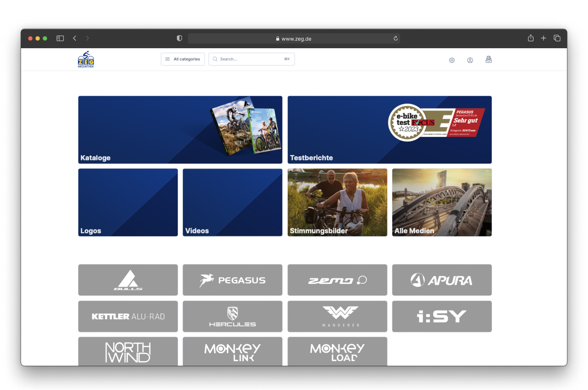
Task: Select the Pegasus brand tile
Action: 232,280
